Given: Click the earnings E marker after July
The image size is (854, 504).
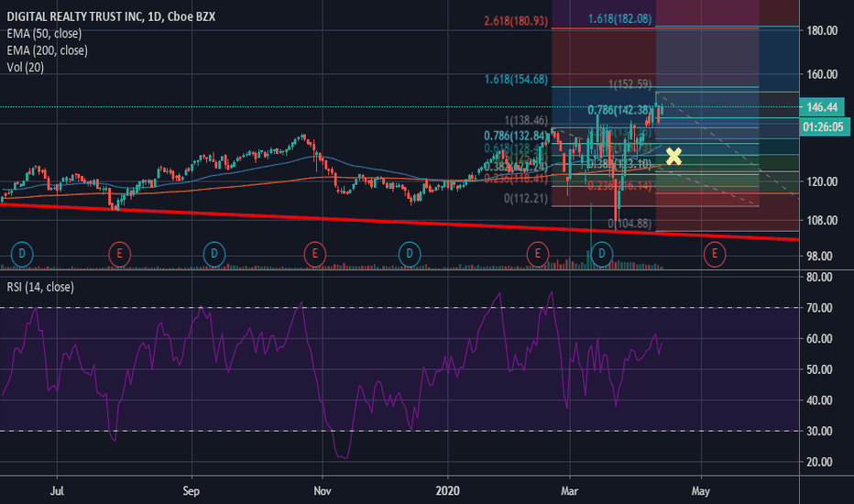Looking at the screenshot, I should pyautogui.click(x=119, y=254).
